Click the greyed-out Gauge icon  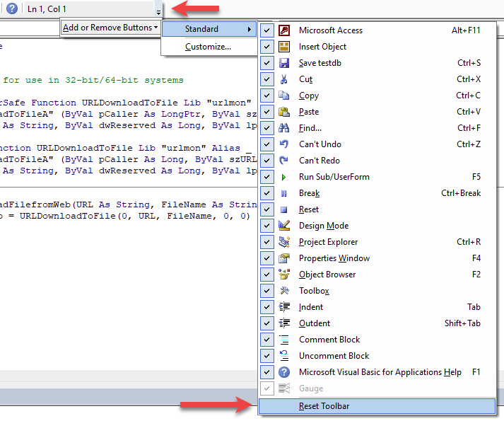click(284, 388)
